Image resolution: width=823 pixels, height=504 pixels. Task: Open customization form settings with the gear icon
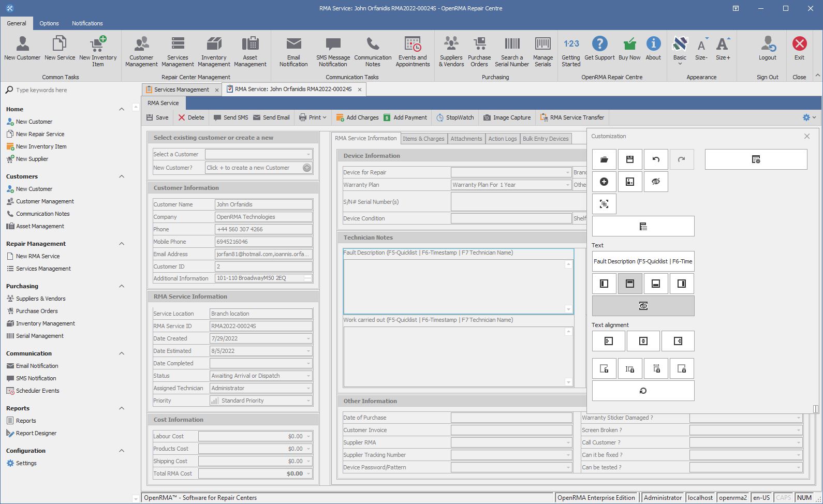click(756, 159)
